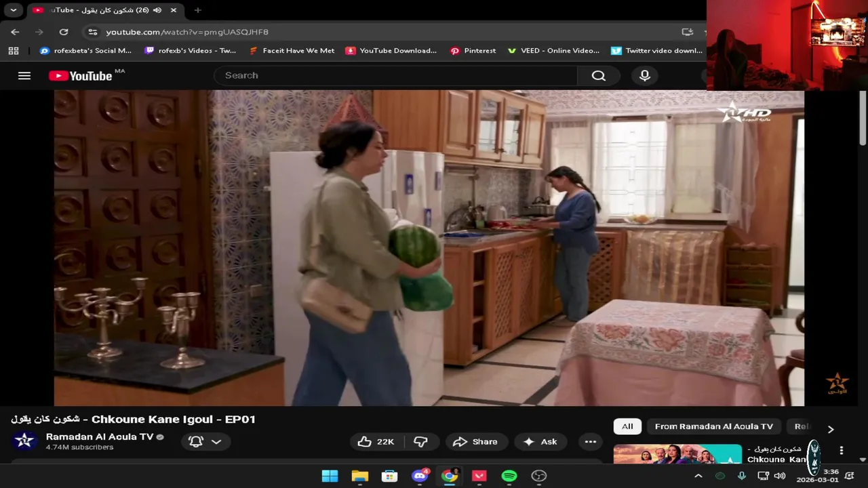Open Spotify from the taskbar
The height and width of the screenshot is (488, 868).
click(x=509, y=476)
